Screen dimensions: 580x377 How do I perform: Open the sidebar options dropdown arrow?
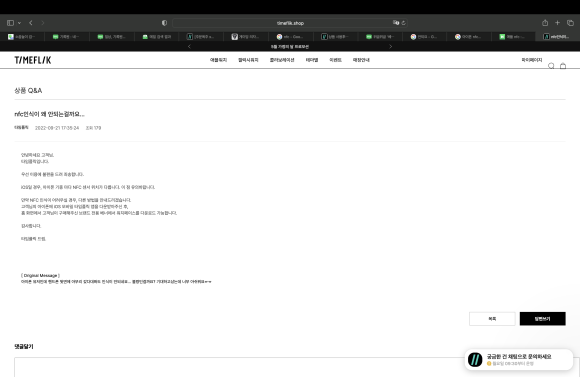point(19,23)
